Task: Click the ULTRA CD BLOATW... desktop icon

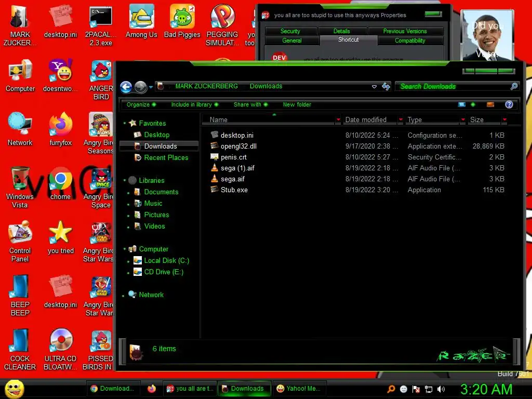Action: (60, 350)
